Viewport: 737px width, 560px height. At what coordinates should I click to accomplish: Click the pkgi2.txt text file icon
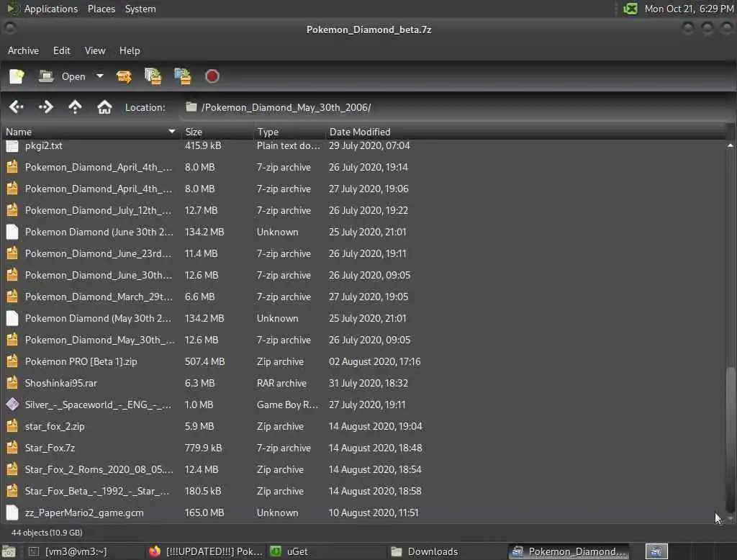pos(12,146)
